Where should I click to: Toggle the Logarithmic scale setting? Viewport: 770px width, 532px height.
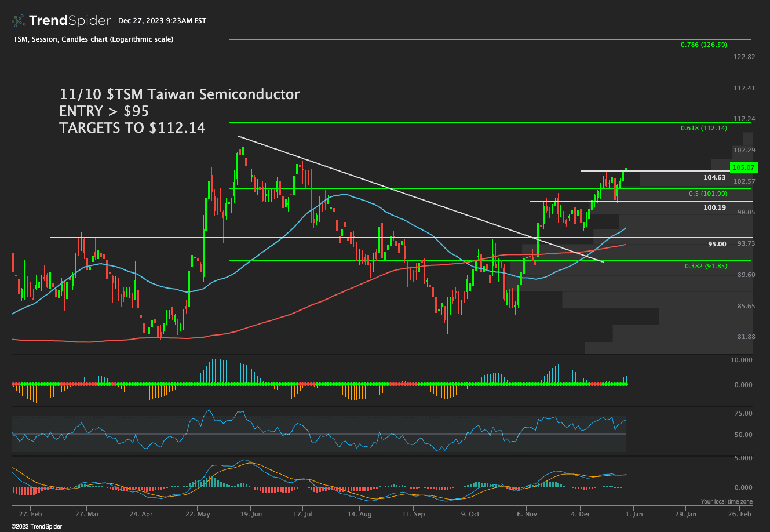click(x=141, y=39)
